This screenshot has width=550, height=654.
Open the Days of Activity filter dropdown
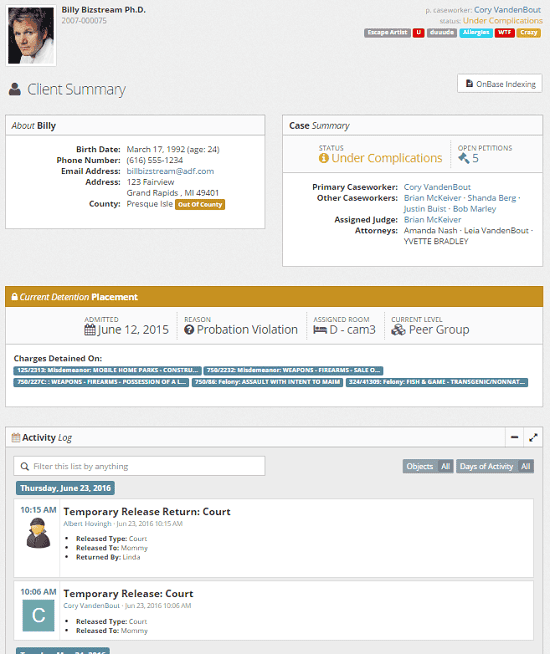coord(495,466)
